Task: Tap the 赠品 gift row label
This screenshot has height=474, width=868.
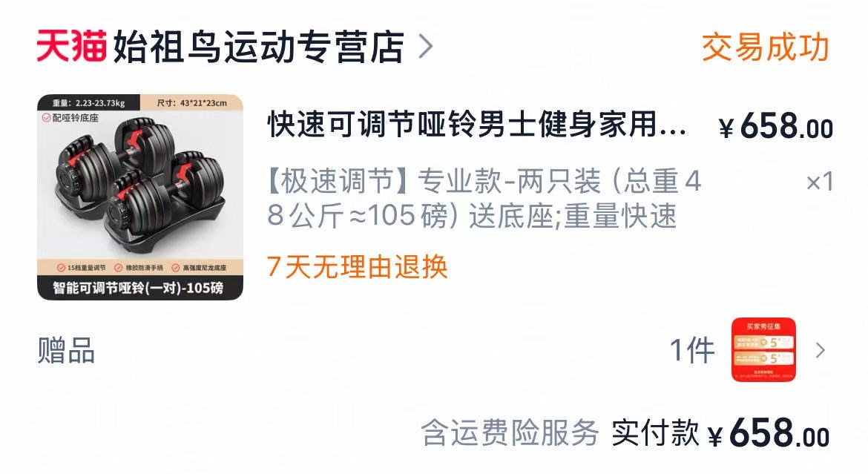Action: [x=67, y=350]
